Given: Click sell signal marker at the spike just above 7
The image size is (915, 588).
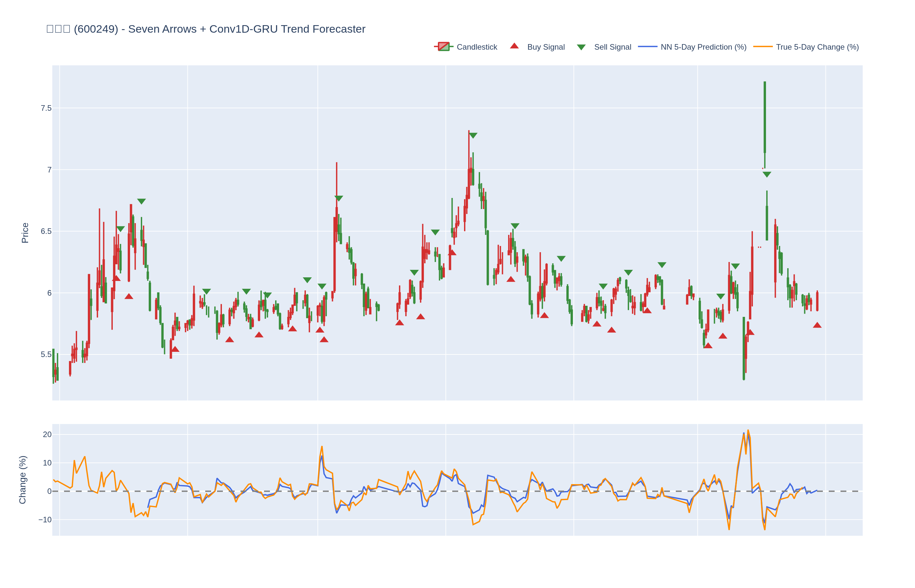Looking at the screenshot, I should click(338, 198).
